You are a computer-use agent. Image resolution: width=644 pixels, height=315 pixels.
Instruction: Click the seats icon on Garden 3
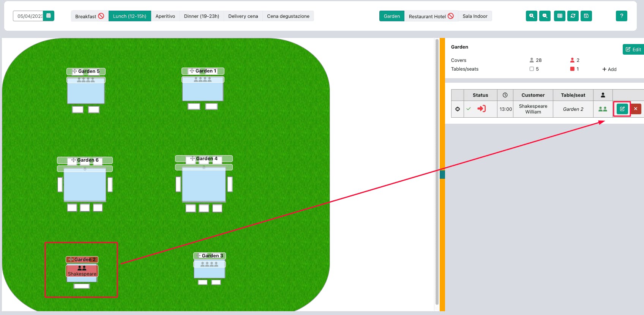pos(209,264)
